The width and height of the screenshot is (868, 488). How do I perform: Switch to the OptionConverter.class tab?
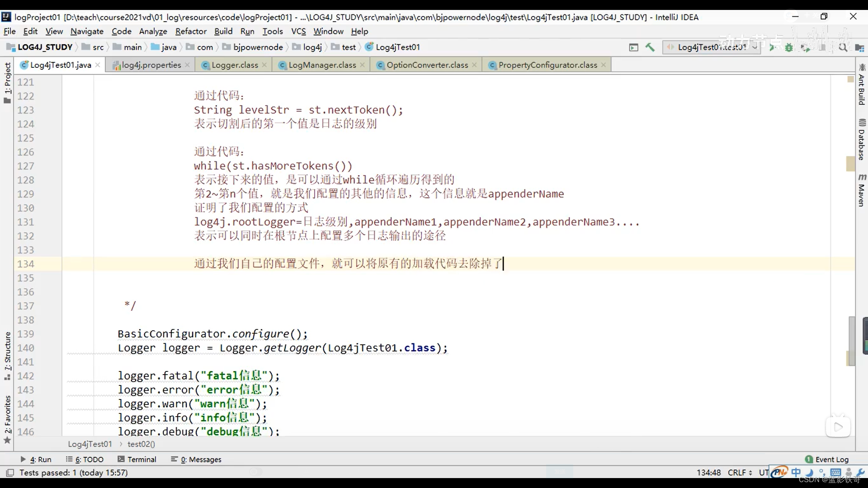click(427, 65)
